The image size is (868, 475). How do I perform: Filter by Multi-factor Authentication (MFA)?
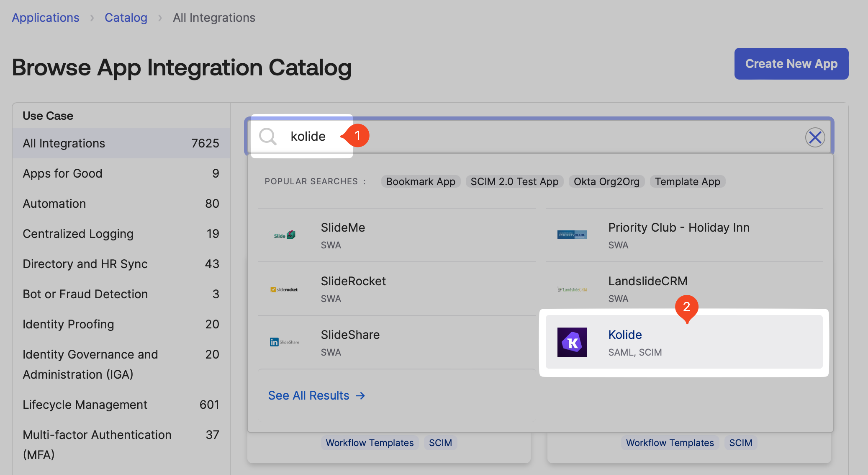pyautogui.click(x=121, y=445)
